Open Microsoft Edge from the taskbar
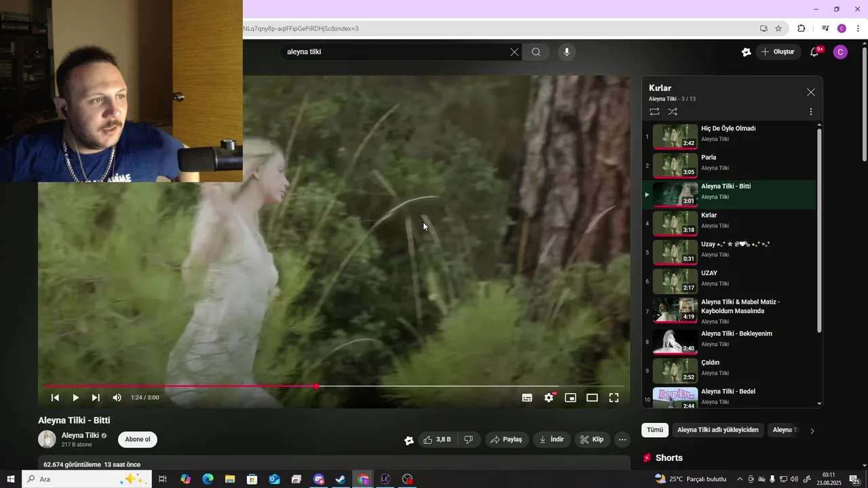This screenshot has width=868, height=488. point(208,479)
